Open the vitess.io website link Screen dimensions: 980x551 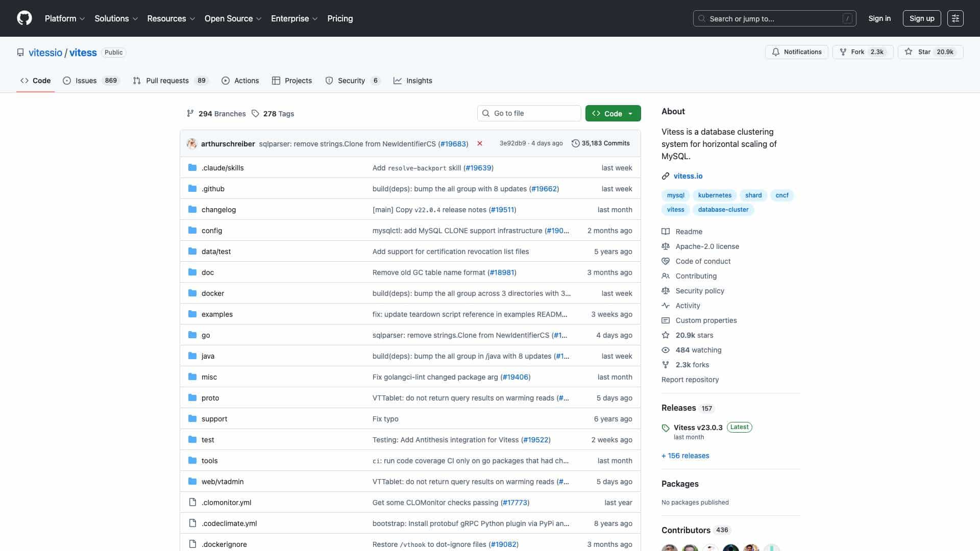(x=688, y=176)
